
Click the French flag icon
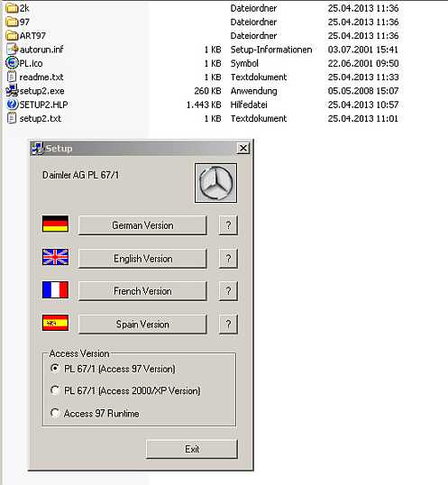click(55, 289)
